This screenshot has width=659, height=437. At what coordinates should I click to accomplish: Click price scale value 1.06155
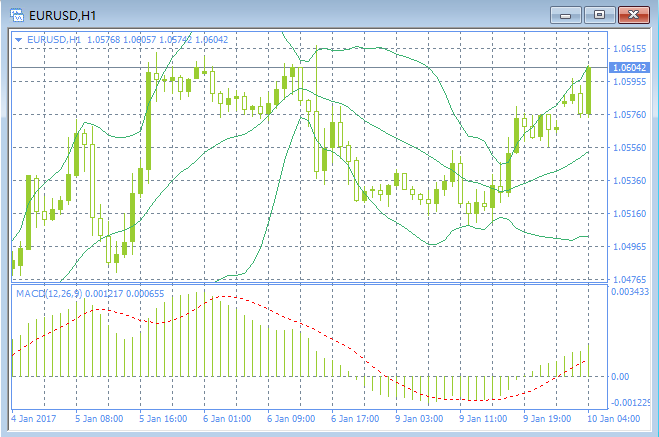(x=629, y=49)
